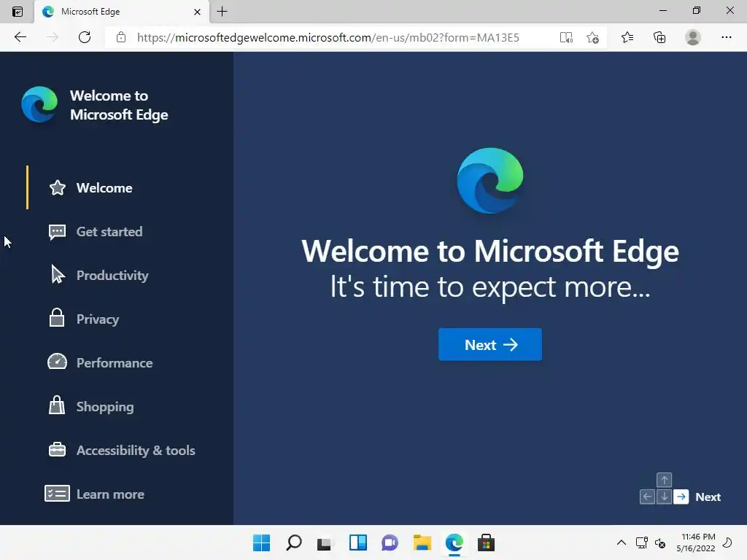Viewport: 747px width, 560px height.
Task: Open Microsoft Store from taskbar
Action: pyautogui.click(x=486, y=542)
